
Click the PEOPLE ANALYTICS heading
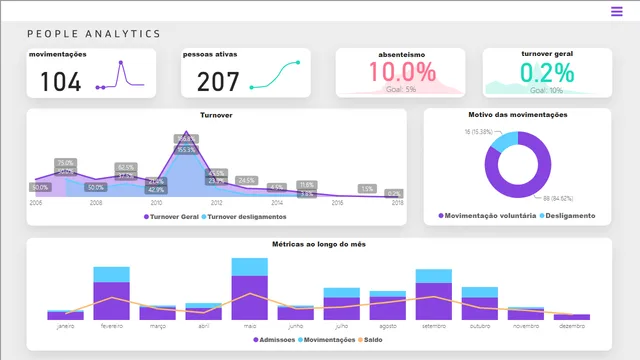point(94,34)
